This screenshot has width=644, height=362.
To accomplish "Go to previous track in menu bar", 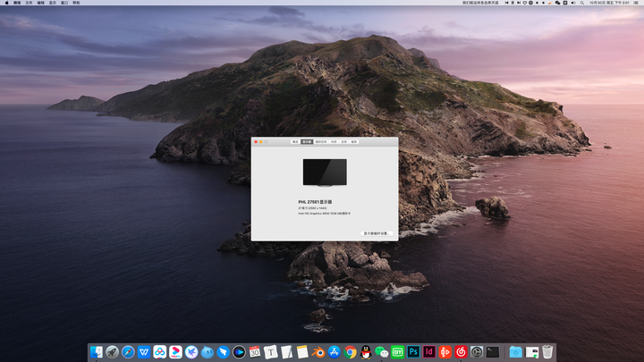I will pos(506,3).
